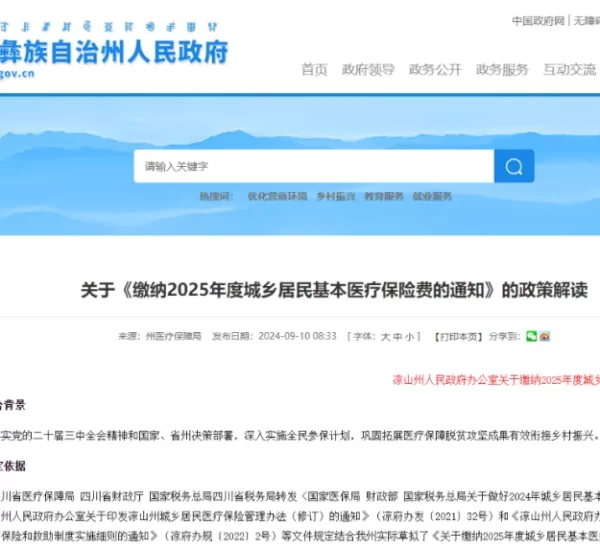Image resolution: width=600 pixels, height=550 pixels.
Task: Click the paragraph mentioning 二十届三中全会精神
Action: pyautogui.click(x=300, y=436)
